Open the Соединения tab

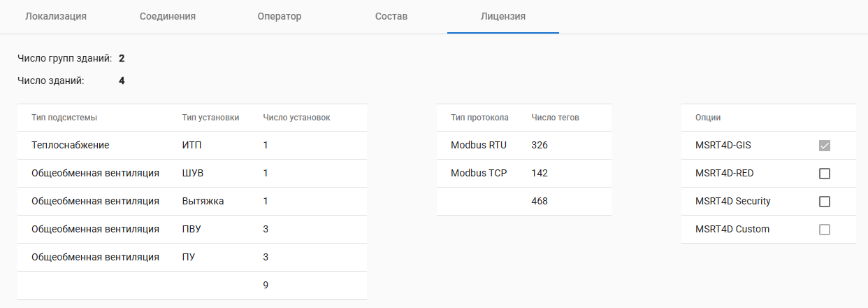point(168,16)
